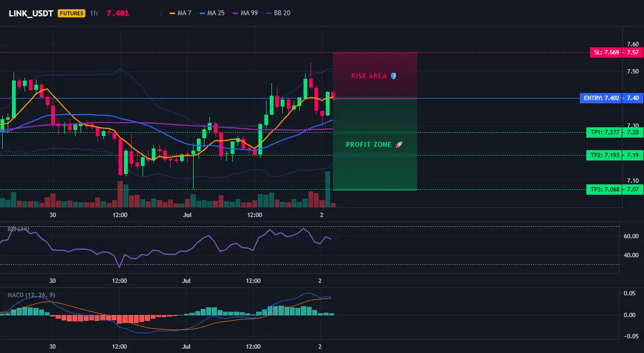Image resolution: width=644 pixels, height=353 pixels.
Task: Click the RISK AREA text
Action: (369, 76)
